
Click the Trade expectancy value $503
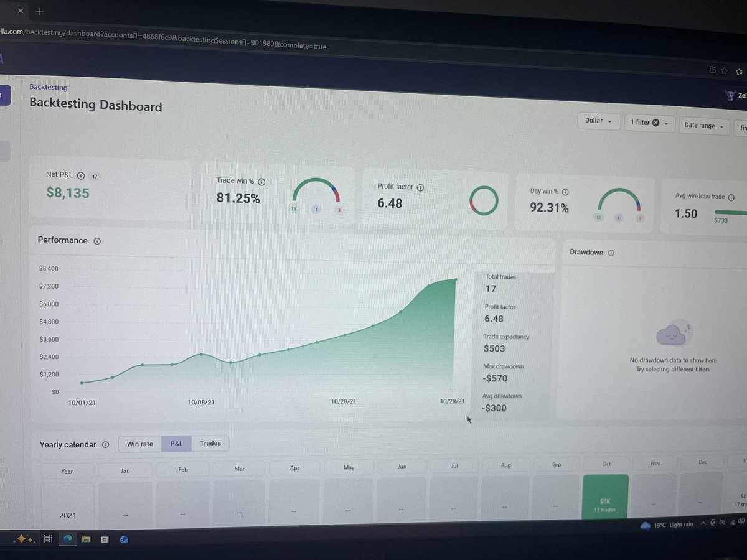pos(494,348)
